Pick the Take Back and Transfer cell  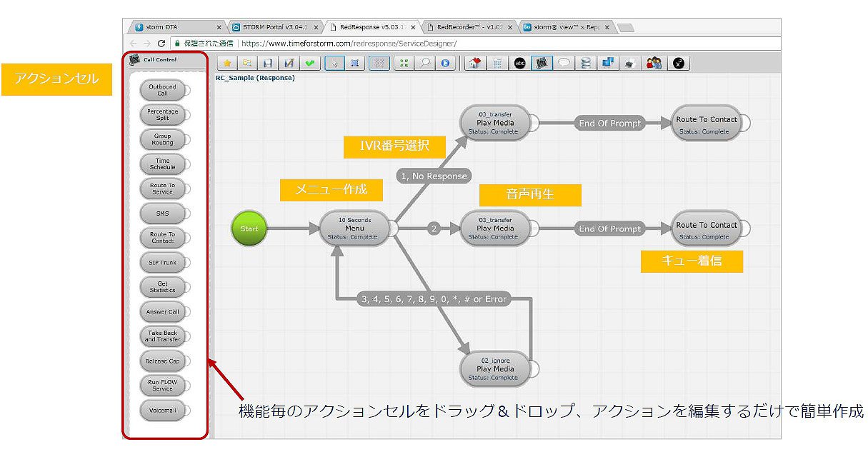(x=162, y=336)
